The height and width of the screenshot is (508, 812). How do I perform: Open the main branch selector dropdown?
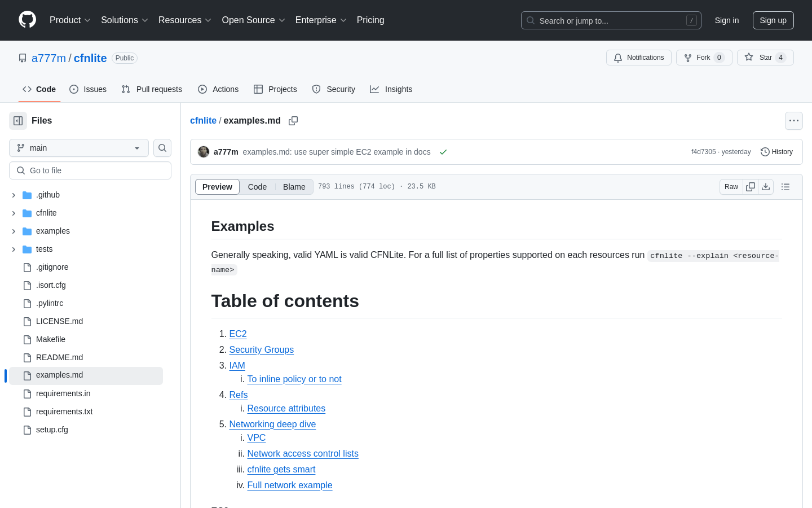(79, 148)
